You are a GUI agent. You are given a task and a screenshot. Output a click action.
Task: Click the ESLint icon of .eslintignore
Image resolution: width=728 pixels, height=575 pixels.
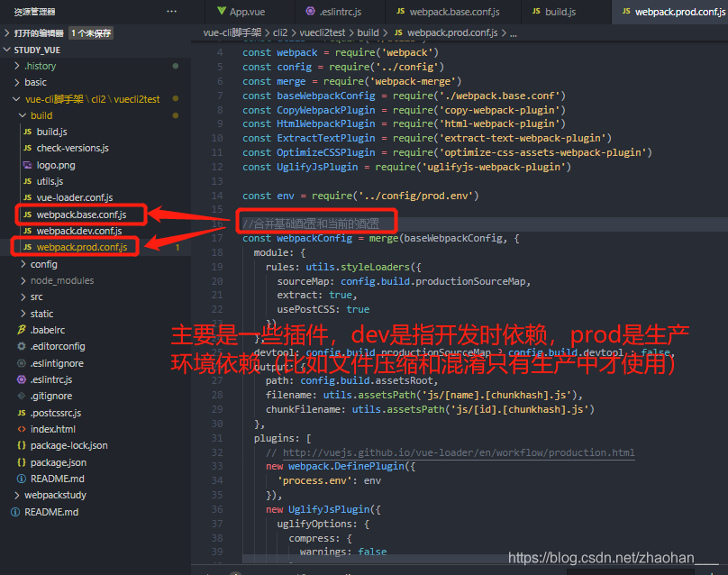click(x=22, y=363)
